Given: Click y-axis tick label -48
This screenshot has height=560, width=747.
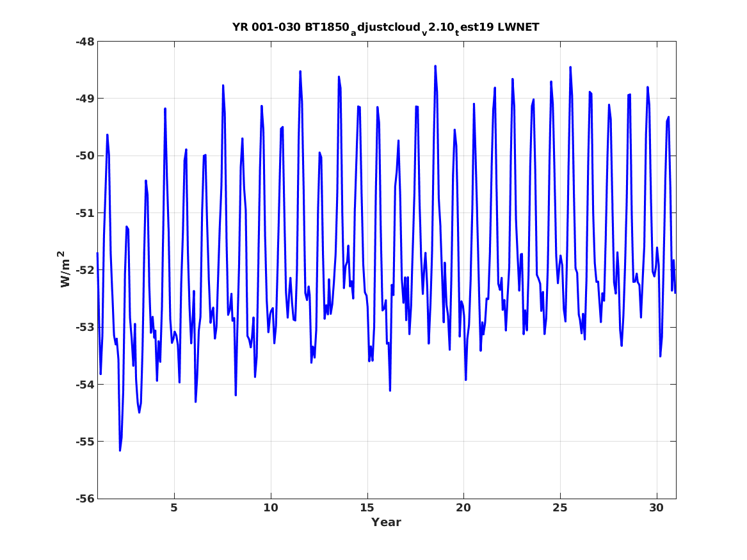Looking at the screenshot, I should tap(85, 42).
